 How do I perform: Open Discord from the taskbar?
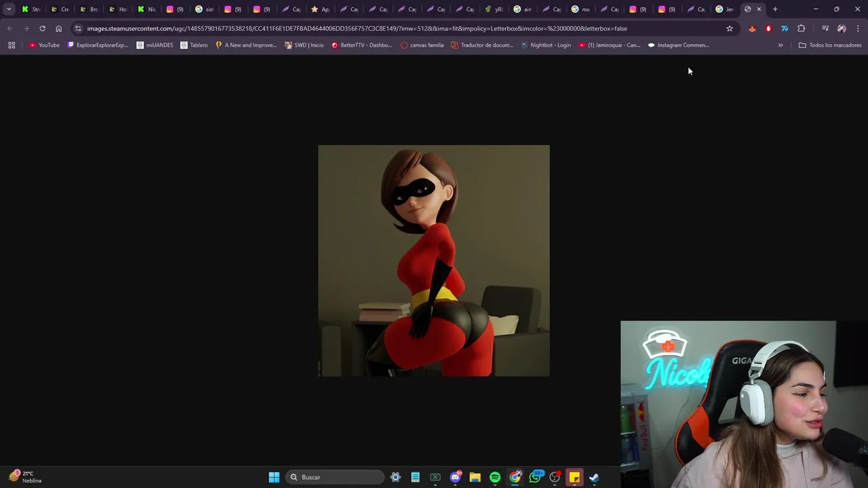pyautogui.click(x=455, y=477)
